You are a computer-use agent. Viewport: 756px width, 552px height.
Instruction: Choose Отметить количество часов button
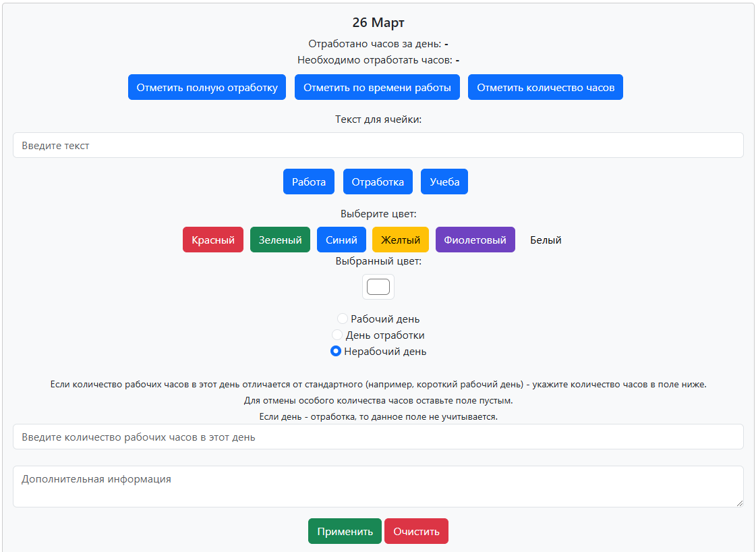click(x=545, y=88)
